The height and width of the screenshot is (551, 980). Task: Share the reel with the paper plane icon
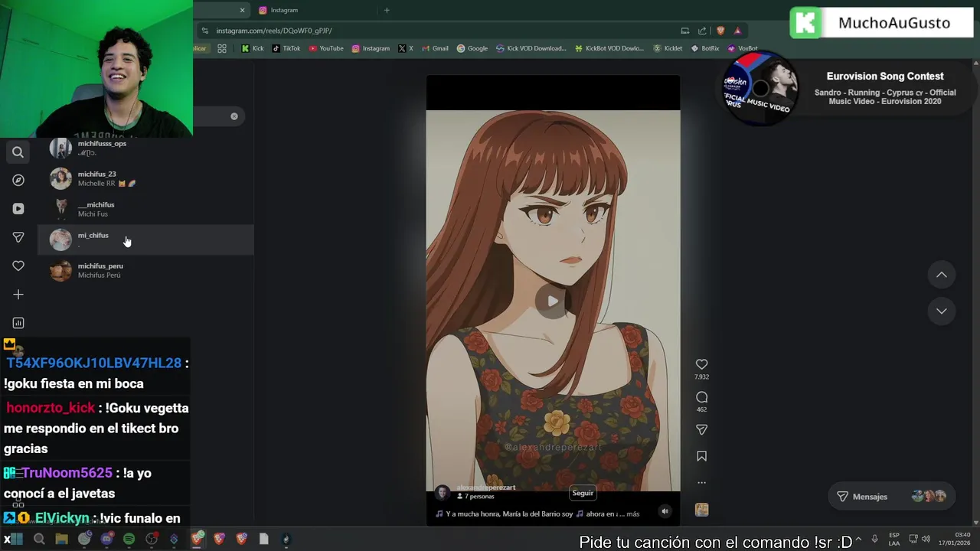(x=701, y=430)
